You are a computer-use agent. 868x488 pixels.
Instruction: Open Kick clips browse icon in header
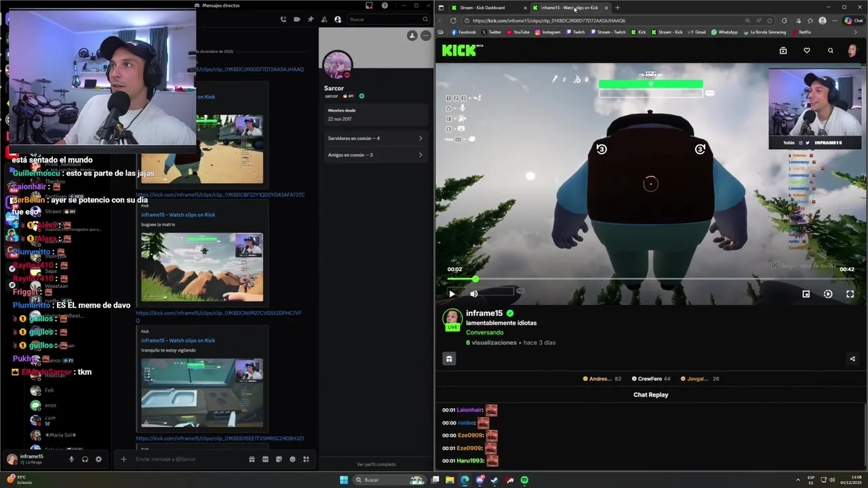(783, 50)
